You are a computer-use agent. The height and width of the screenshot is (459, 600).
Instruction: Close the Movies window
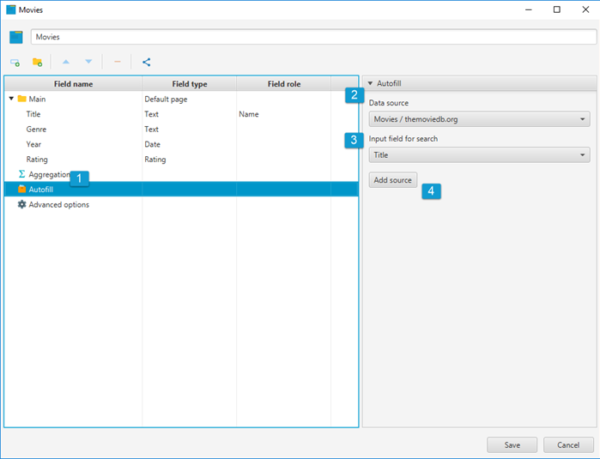pos(585,10)
